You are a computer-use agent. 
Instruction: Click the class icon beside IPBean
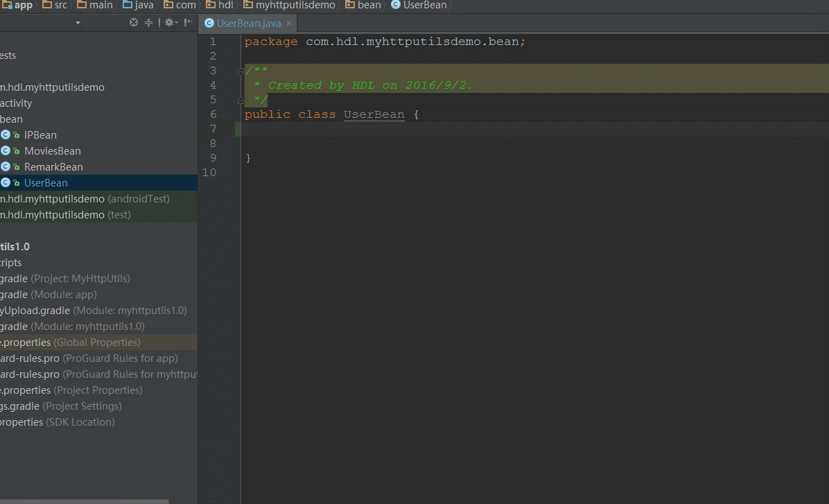click(x=6, y=135)
